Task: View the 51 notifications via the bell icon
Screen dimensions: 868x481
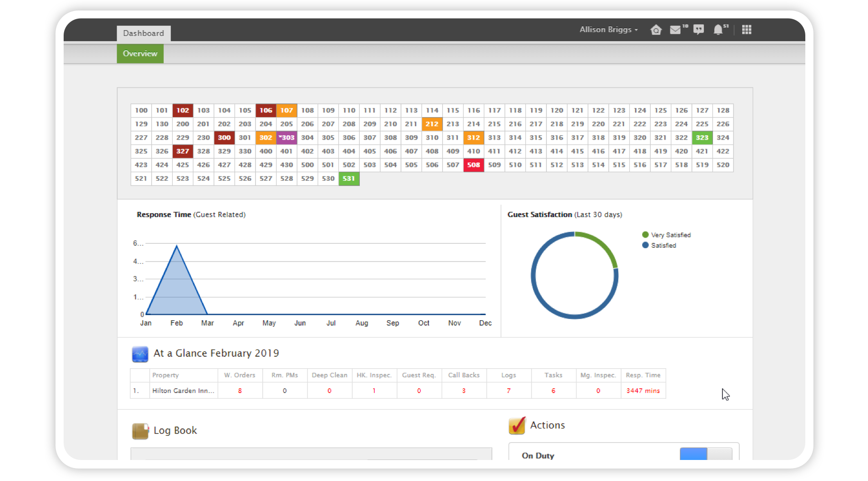Action: coord(718,30)
